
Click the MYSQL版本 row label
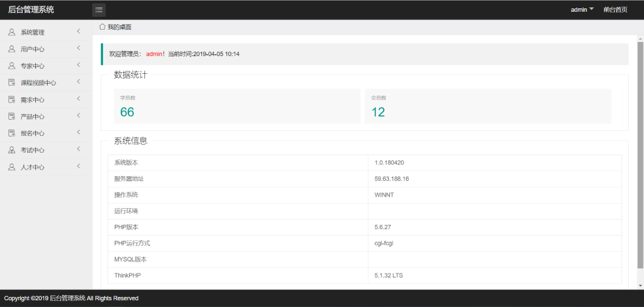[x=130, y=259]
